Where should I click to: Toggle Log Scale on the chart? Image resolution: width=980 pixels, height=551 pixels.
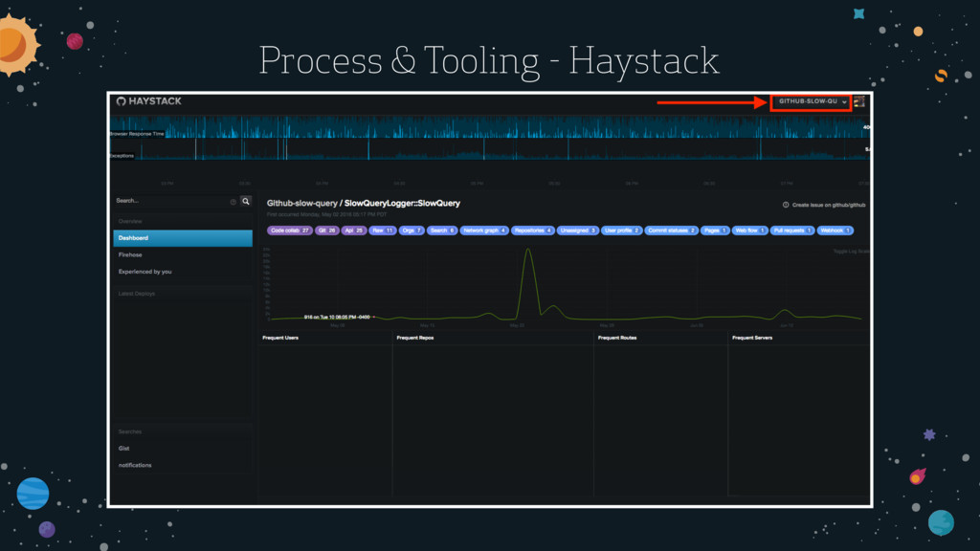[851, 252]
